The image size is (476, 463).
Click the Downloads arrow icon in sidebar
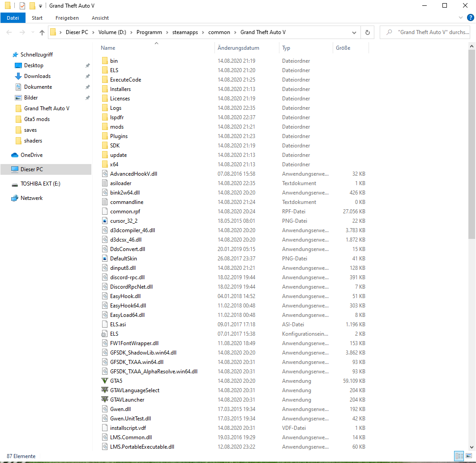18,76
